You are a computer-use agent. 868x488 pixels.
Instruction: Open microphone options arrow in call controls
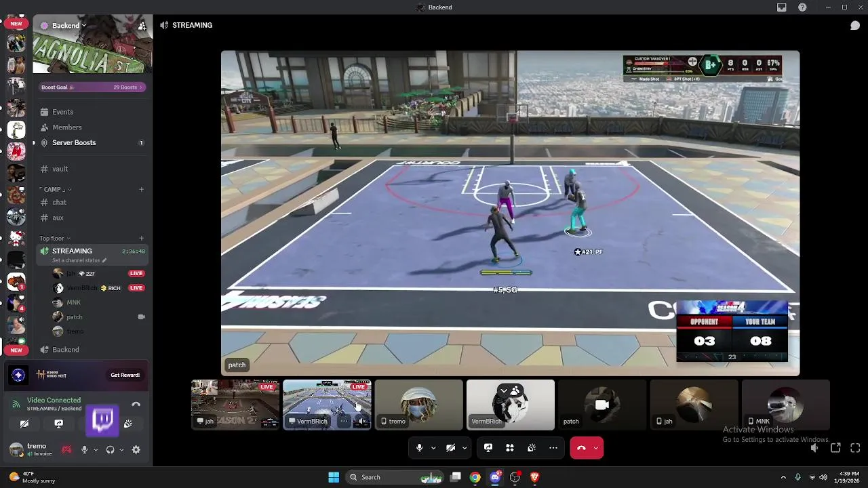(x=433, y=447)
